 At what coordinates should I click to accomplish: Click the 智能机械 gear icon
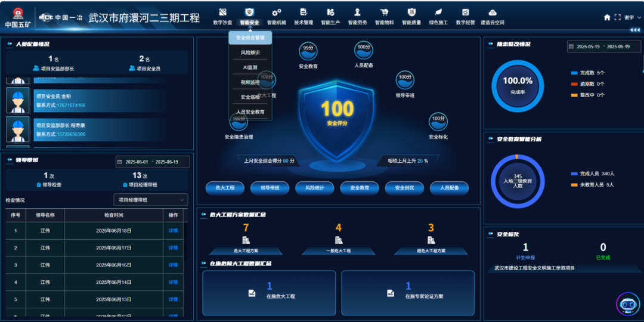click(277, 13)
